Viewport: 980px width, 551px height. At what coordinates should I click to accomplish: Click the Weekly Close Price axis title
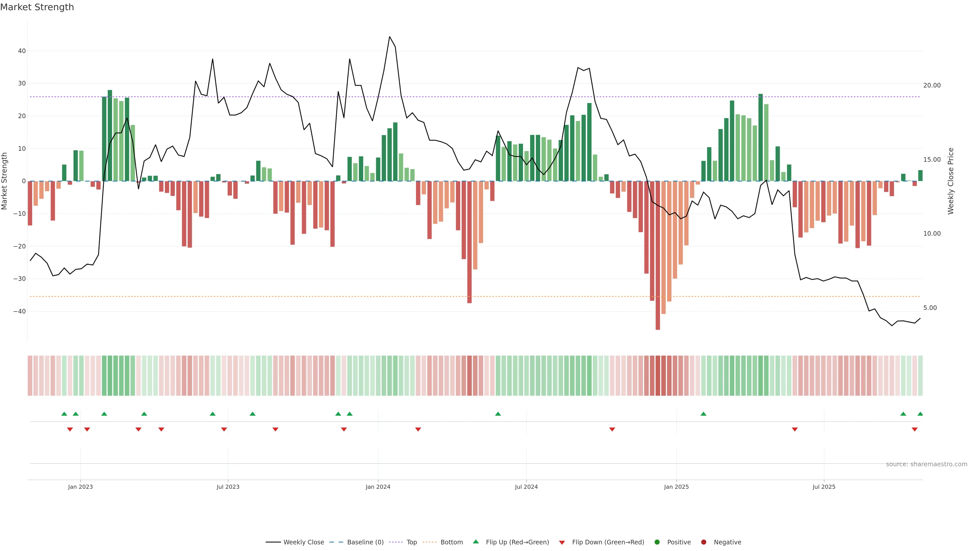point(951,181)
